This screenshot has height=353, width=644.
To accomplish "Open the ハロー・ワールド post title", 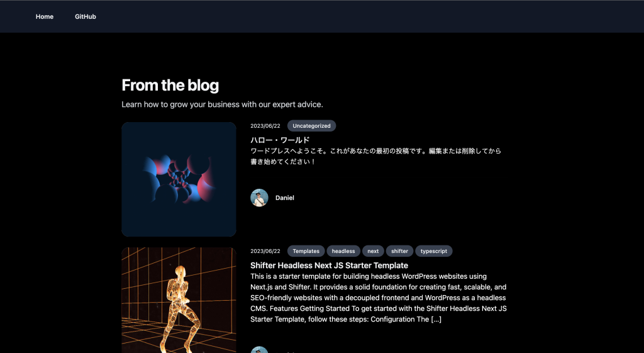I will [x=280, y=140].
